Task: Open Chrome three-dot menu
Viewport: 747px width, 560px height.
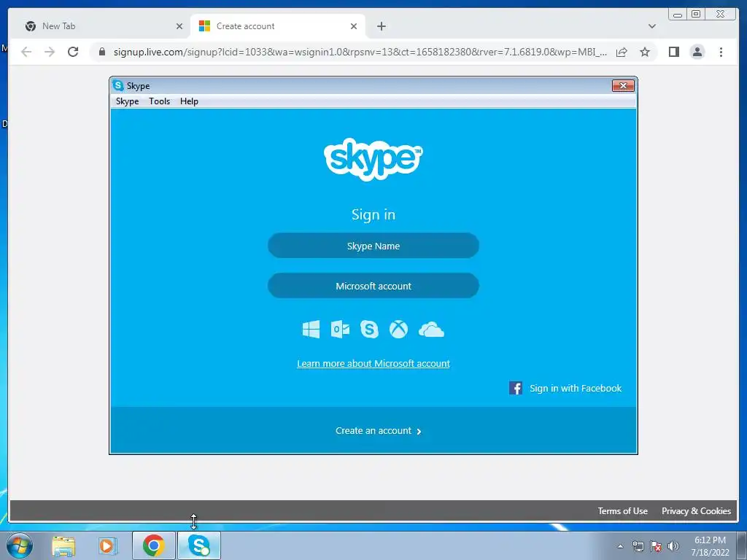Action: [x=721, y=52]
